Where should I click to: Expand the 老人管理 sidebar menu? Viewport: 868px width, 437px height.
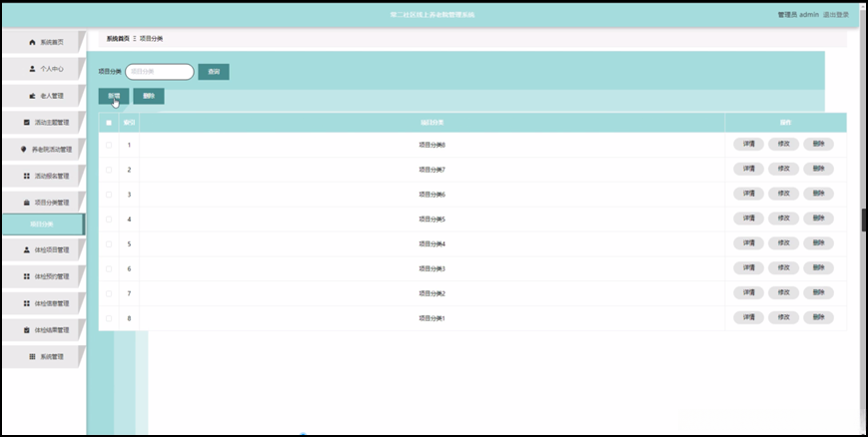[44, 96]
